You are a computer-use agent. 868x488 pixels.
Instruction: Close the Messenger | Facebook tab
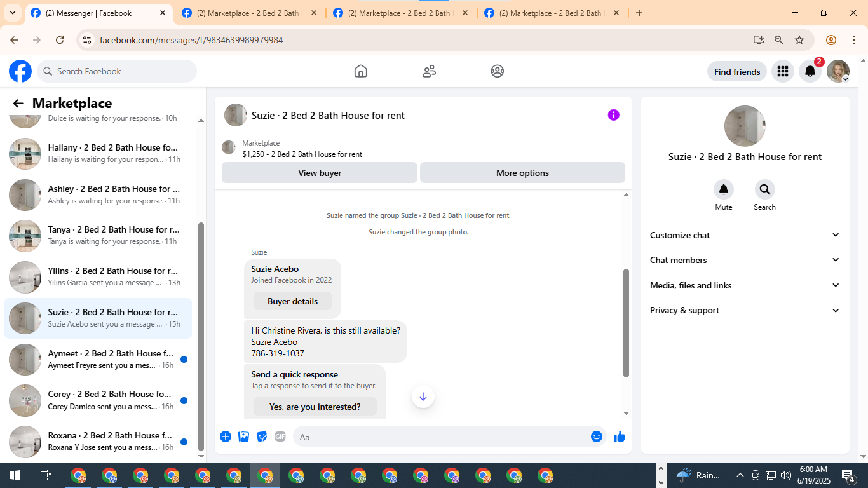(x=163, y=13)
